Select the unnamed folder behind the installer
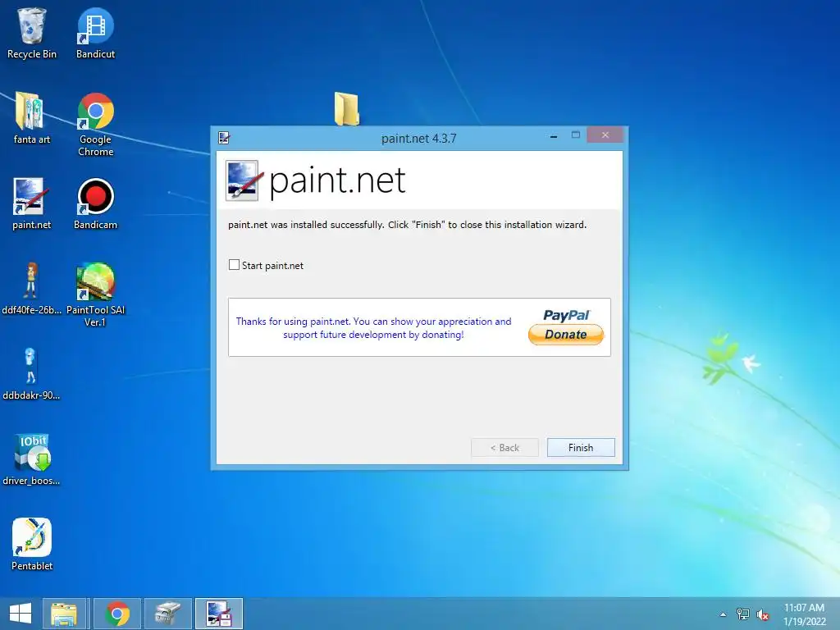This screenshot has height=630, width=840. click(347, 109)
